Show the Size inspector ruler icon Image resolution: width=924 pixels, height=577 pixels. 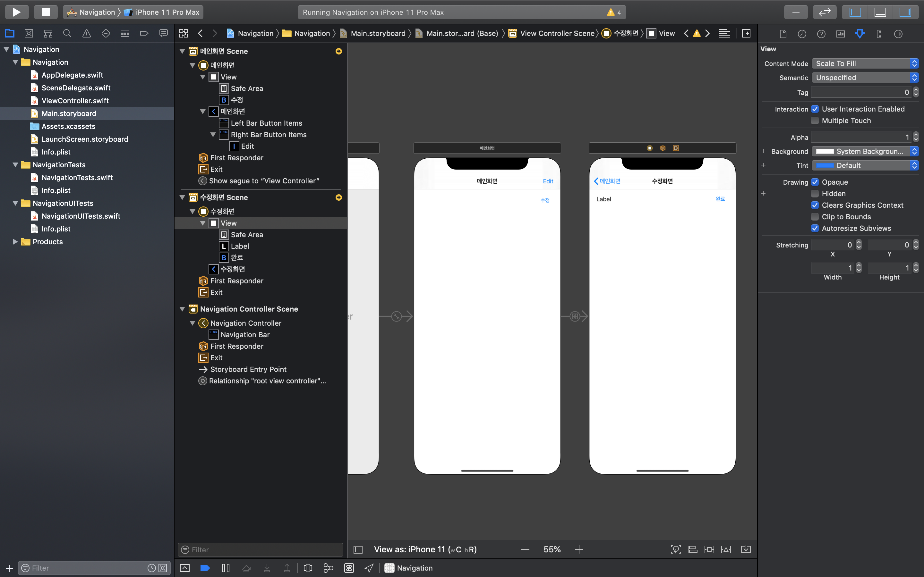click(x=878, y=34)
